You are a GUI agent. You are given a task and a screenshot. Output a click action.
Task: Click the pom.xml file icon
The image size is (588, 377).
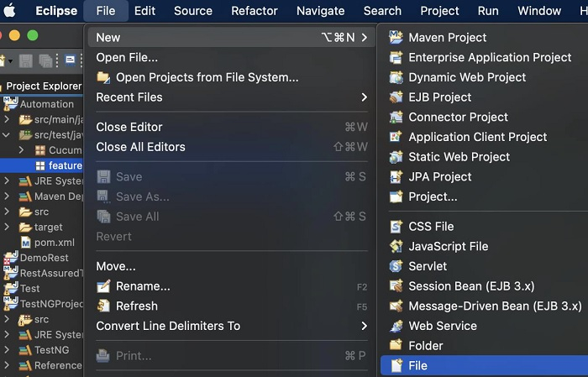[25, 243]
